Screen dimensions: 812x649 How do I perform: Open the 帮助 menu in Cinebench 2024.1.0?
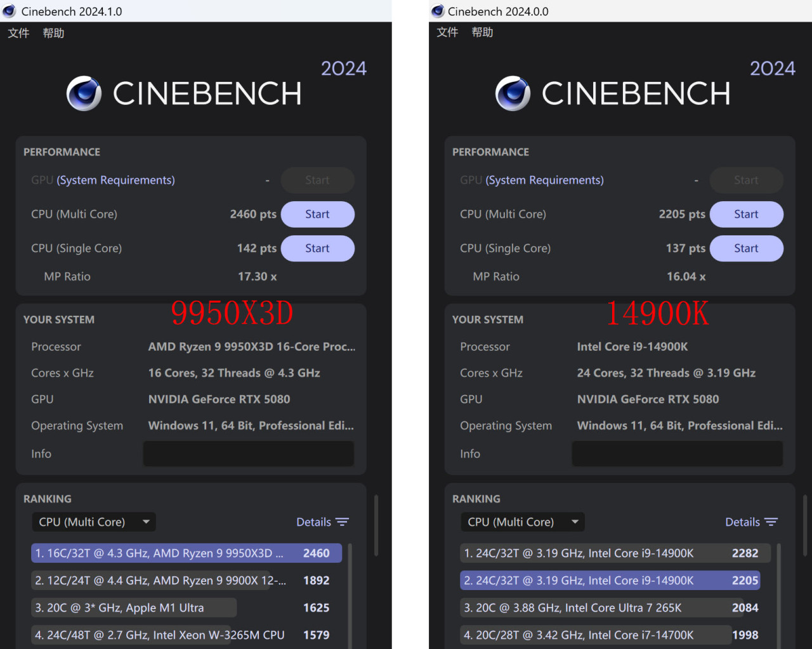(53, 33)
